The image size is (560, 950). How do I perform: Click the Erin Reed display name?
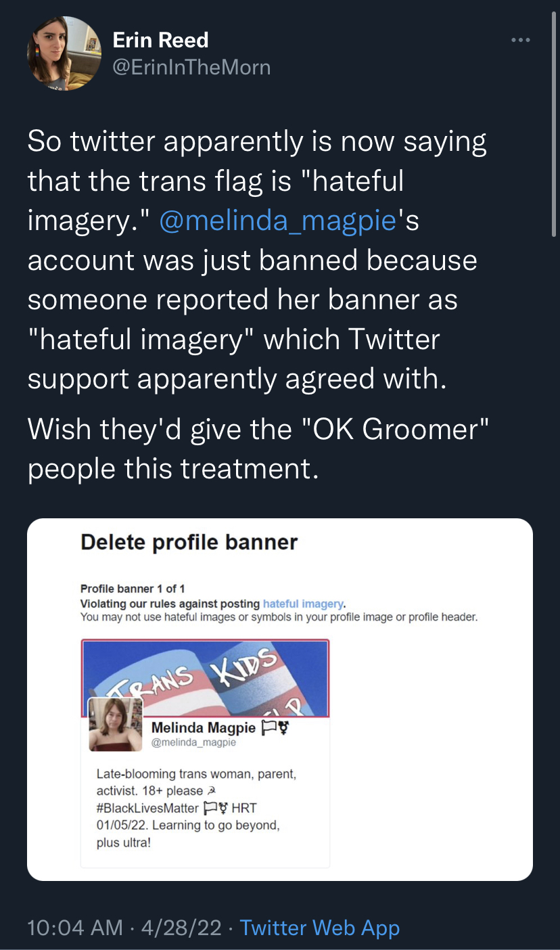point(160,41)
